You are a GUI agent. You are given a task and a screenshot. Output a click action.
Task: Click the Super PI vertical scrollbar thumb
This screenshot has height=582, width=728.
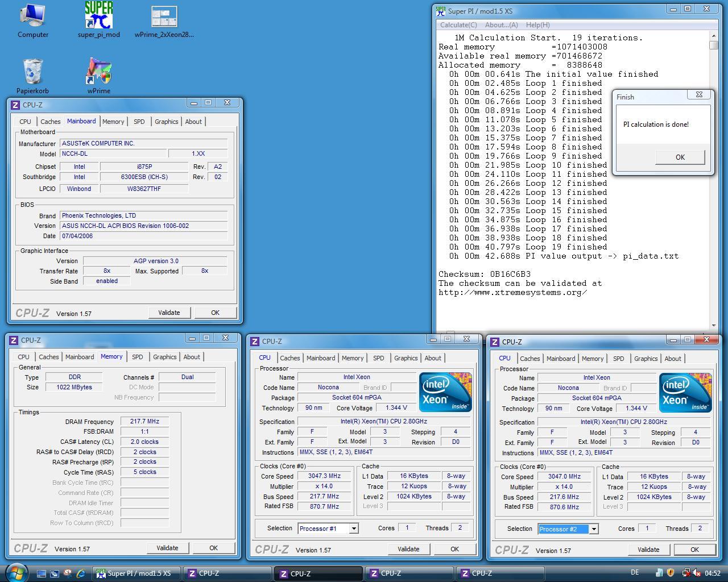coord(714,45)
